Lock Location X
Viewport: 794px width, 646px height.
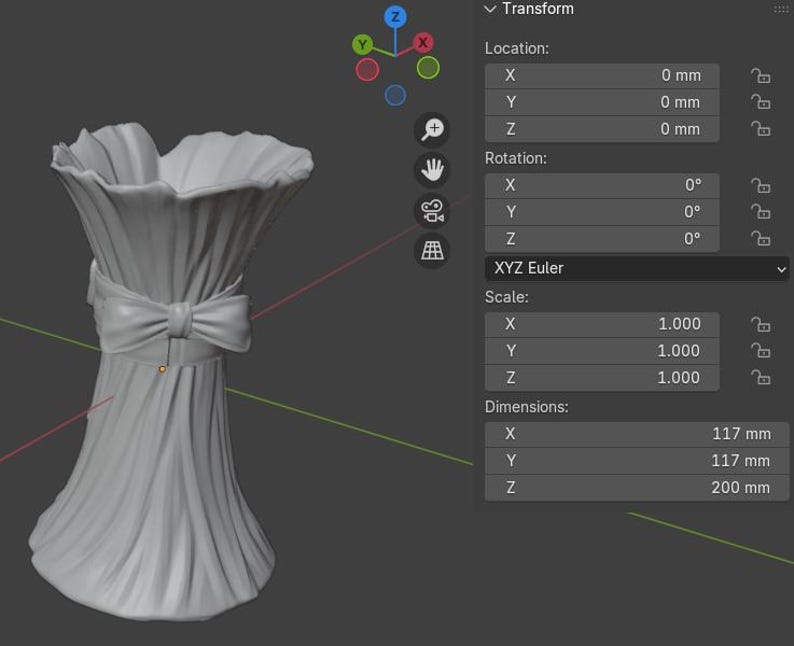click(761, 76)
